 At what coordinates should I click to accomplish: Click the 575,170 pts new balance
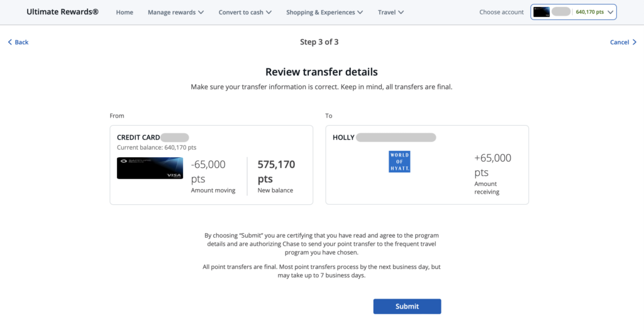pyautogui.click(x=276, y=171)
